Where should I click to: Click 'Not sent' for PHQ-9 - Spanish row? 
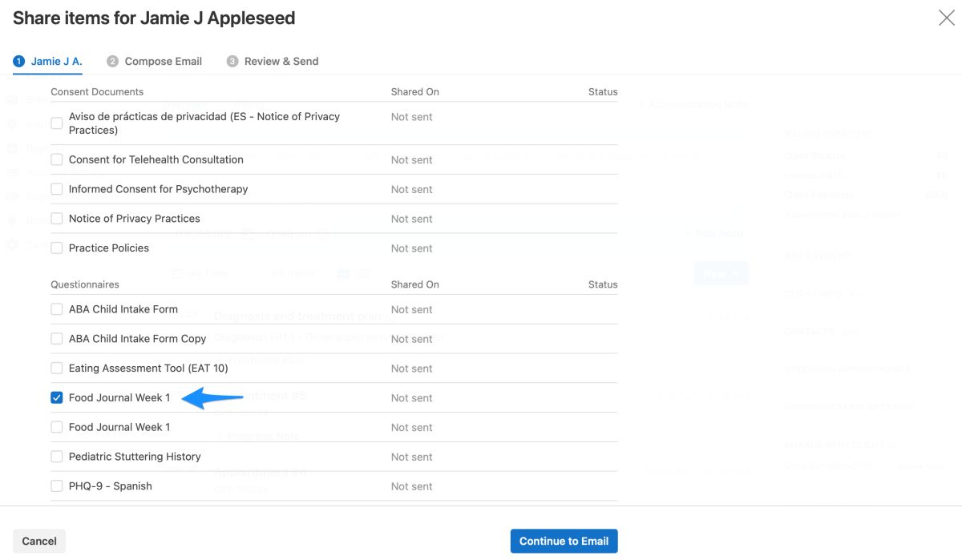click(412, 486)
